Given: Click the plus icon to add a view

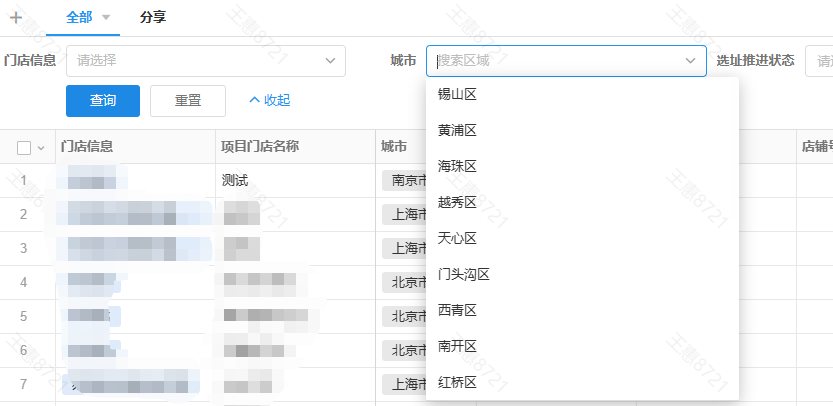Looking at the screenshot, I should tap(16, 17).
